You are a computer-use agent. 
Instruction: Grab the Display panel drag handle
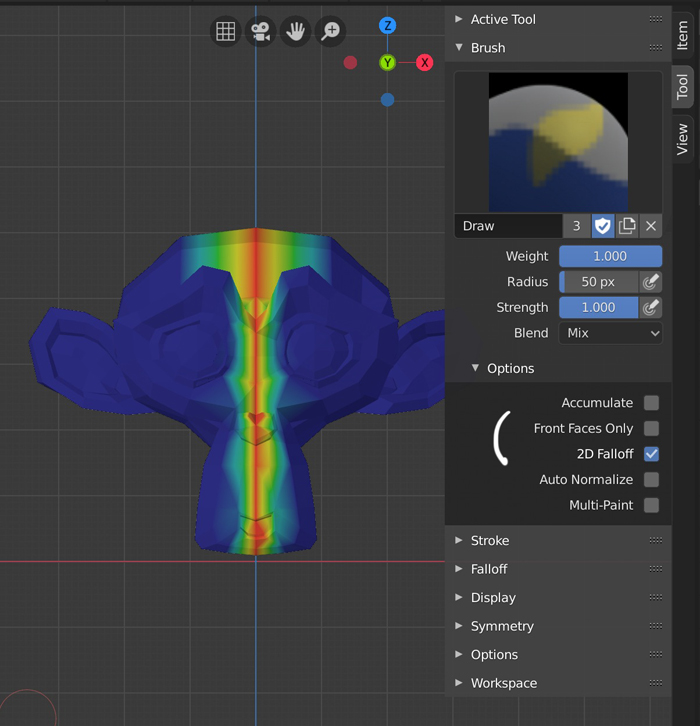[656, 597]
